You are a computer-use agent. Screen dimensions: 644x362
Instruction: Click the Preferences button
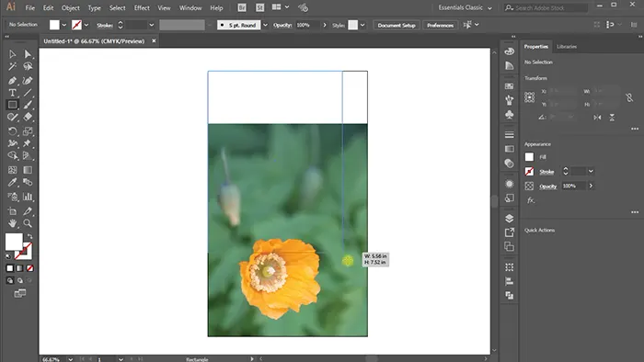coord(440,25)
